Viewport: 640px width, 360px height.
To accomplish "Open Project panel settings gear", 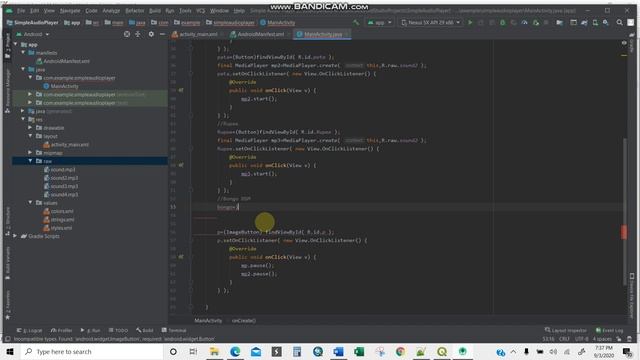I will pyautogui.click(x=151, y=34).
